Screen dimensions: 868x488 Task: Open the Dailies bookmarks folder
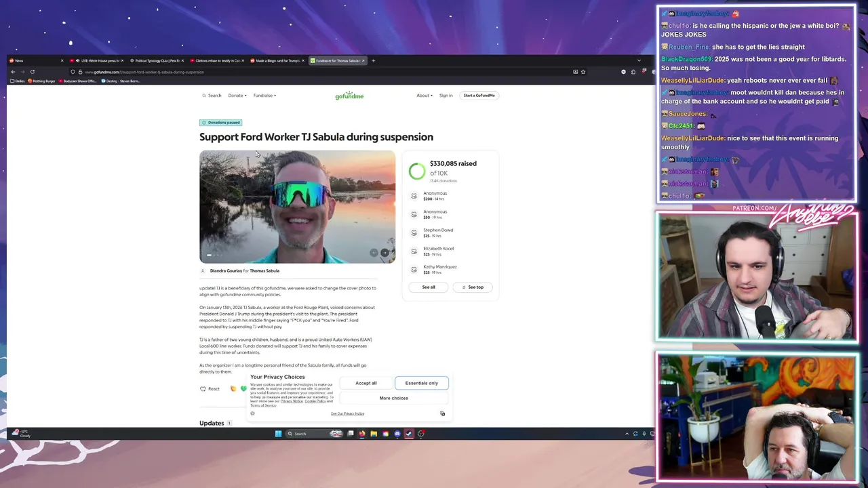coord(17,81)
